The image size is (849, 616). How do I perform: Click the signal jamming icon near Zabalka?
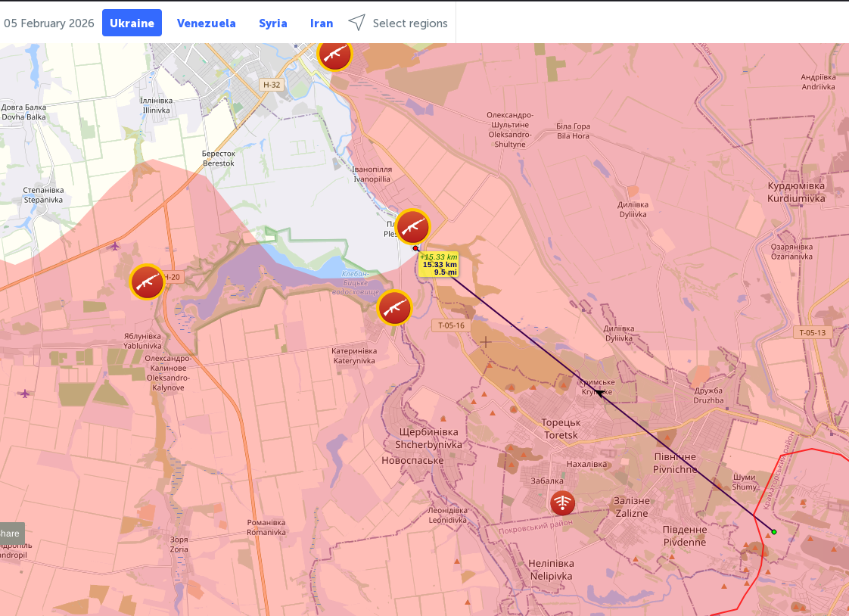click(562, 503)
